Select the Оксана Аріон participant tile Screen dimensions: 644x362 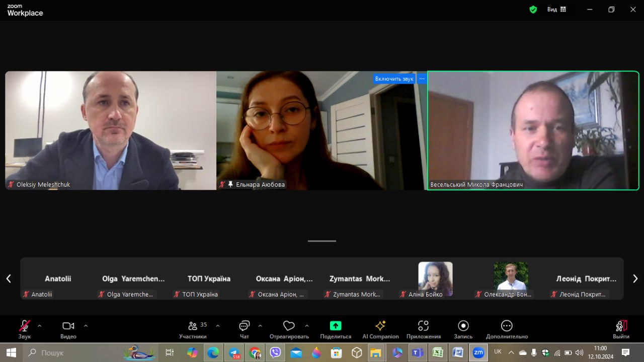tap(284, 279)
